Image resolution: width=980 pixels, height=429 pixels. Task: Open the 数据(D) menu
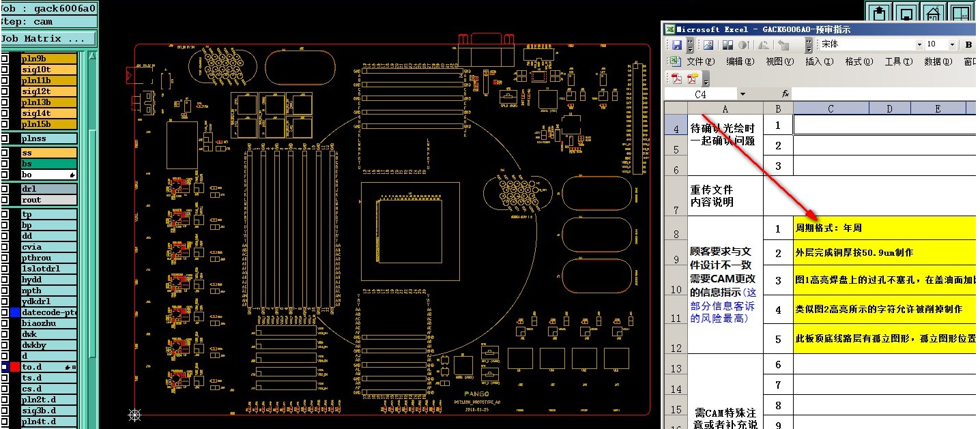938,61
